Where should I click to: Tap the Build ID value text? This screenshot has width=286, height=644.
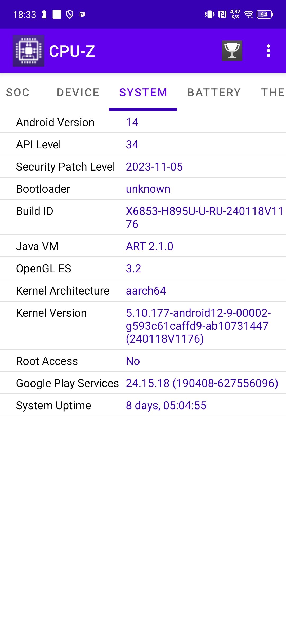[204, 218]
